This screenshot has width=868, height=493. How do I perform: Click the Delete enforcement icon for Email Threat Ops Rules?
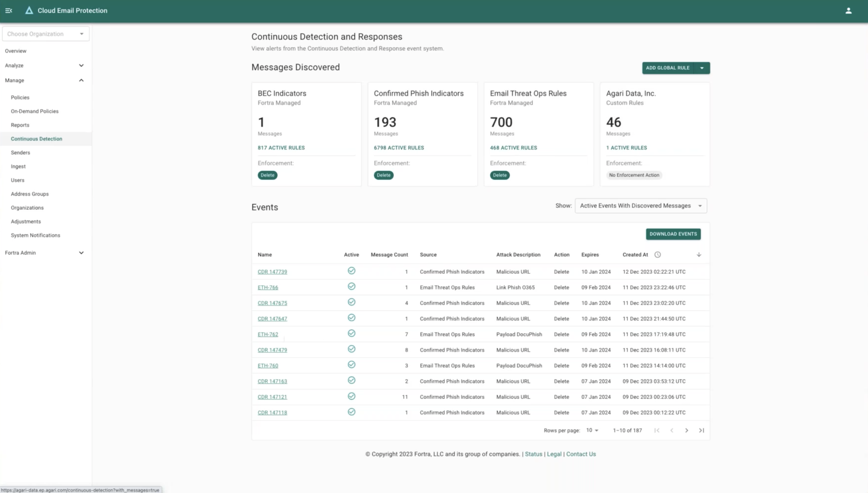pos(500,175)
